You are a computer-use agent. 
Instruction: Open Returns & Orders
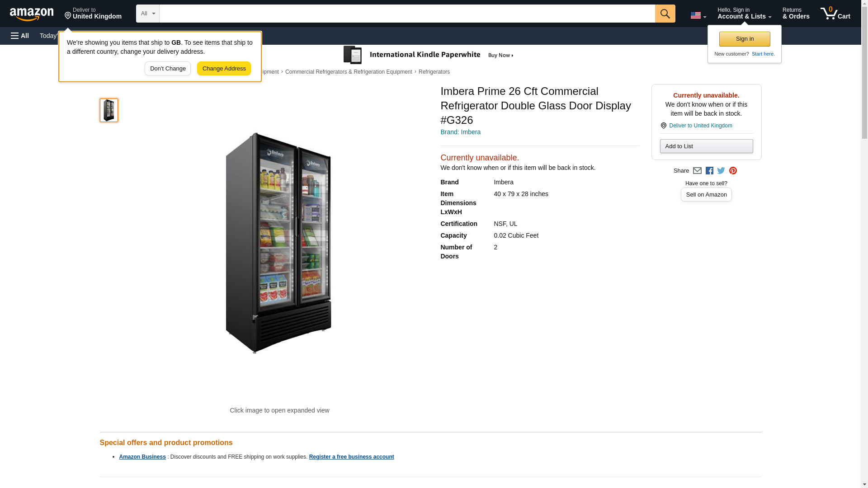click(796, 13)
